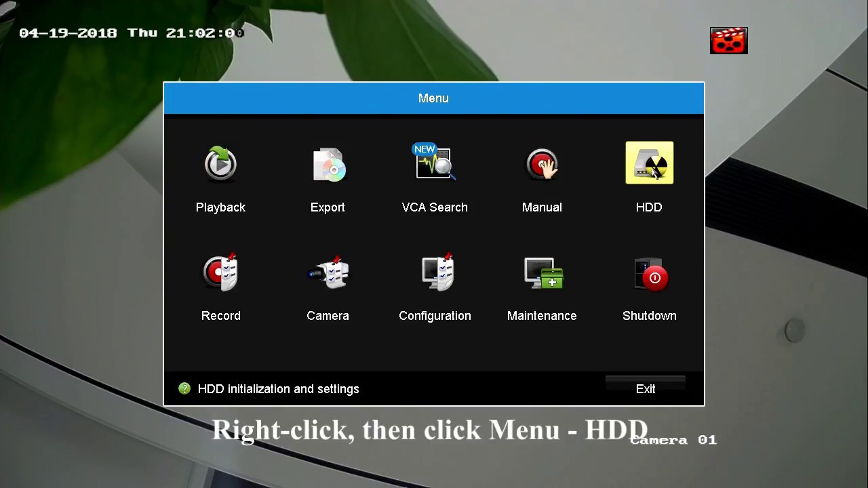Launch the VCA Search icon

click(x=435, y=162)
